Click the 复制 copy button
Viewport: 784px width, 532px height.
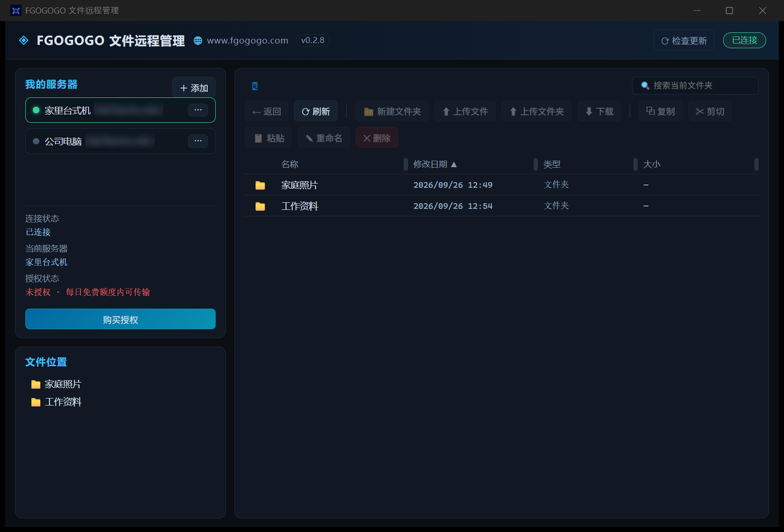(661, 112)
